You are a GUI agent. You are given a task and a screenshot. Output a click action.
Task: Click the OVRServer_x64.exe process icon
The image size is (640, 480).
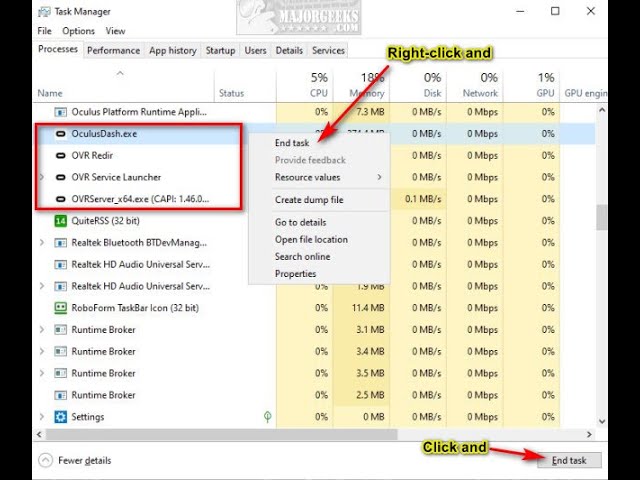click(x=60, y=199)
